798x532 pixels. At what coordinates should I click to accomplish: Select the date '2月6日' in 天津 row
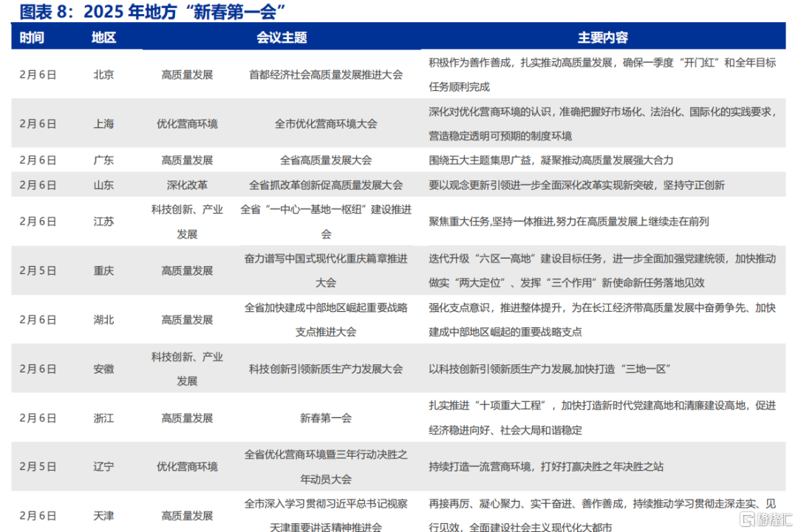[38, 516]
